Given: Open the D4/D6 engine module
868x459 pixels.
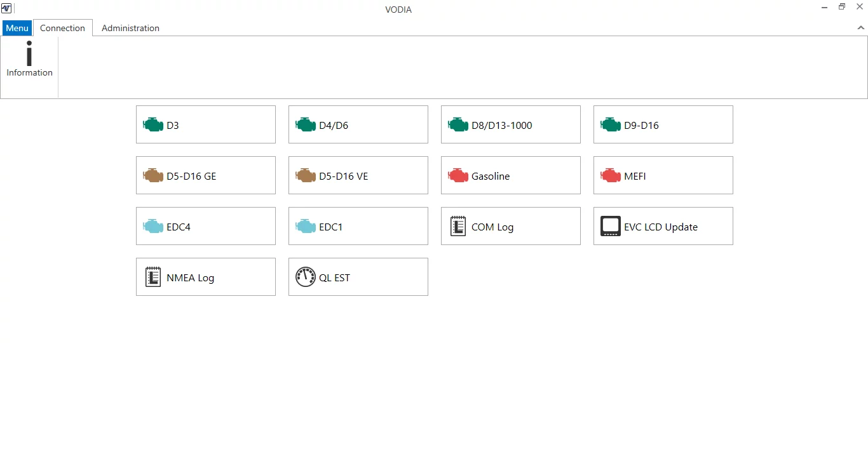Looking at the screenshot, I should click(358, 124).
